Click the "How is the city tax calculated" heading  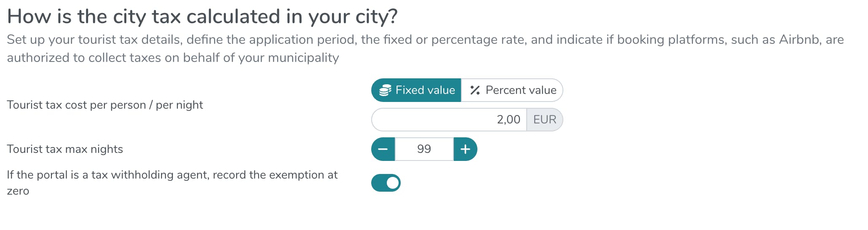(202, 17)
